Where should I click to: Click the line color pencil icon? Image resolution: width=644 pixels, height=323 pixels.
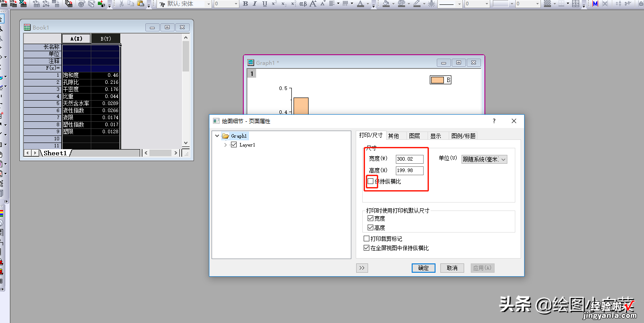tap(417, 4)
